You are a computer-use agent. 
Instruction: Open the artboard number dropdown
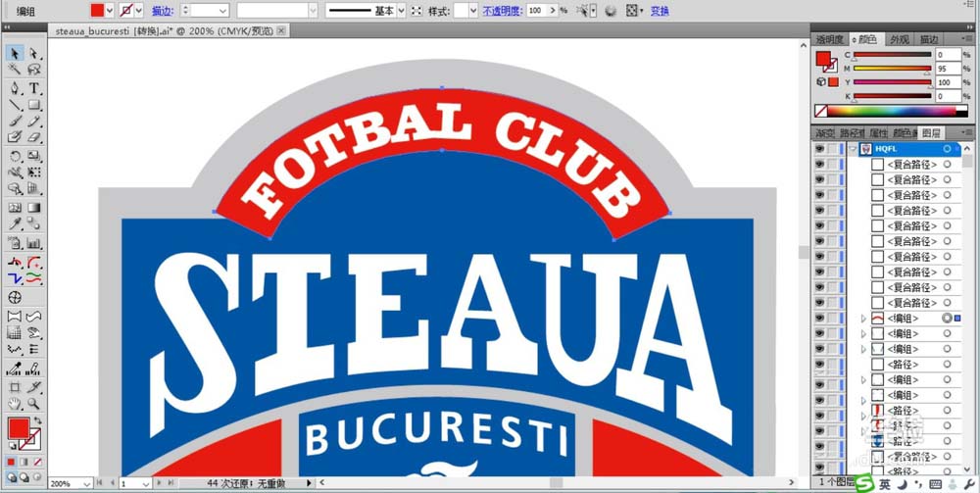click(146, 483)
